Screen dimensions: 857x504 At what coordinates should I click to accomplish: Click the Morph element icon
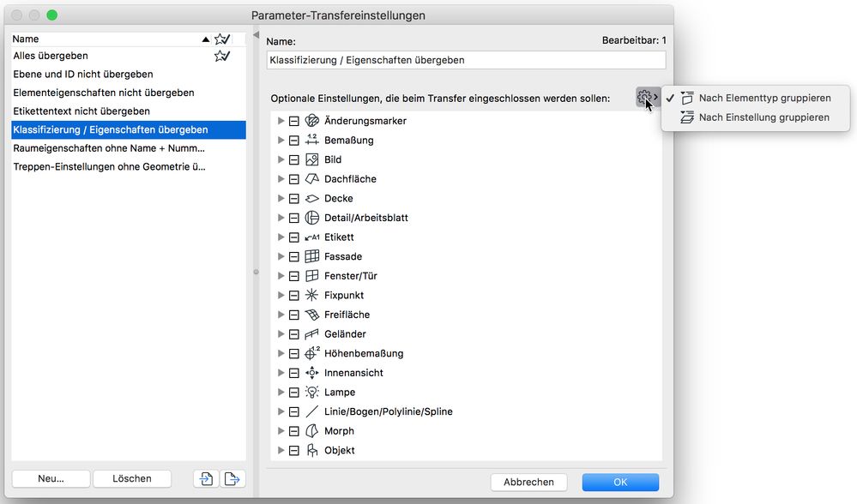(x=311, y=430)
